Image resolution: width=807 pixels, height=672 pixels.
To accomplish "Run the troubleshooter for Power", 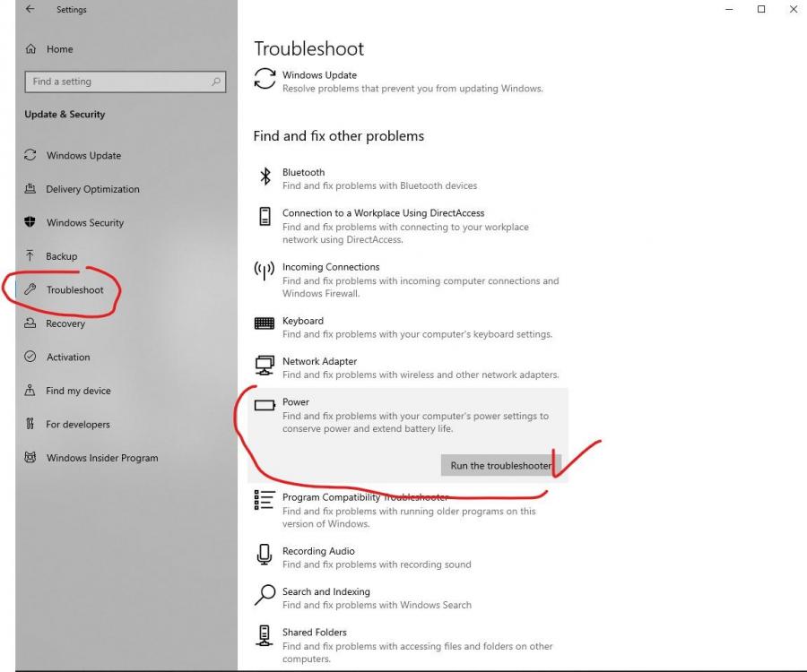I will pos(500,465).
